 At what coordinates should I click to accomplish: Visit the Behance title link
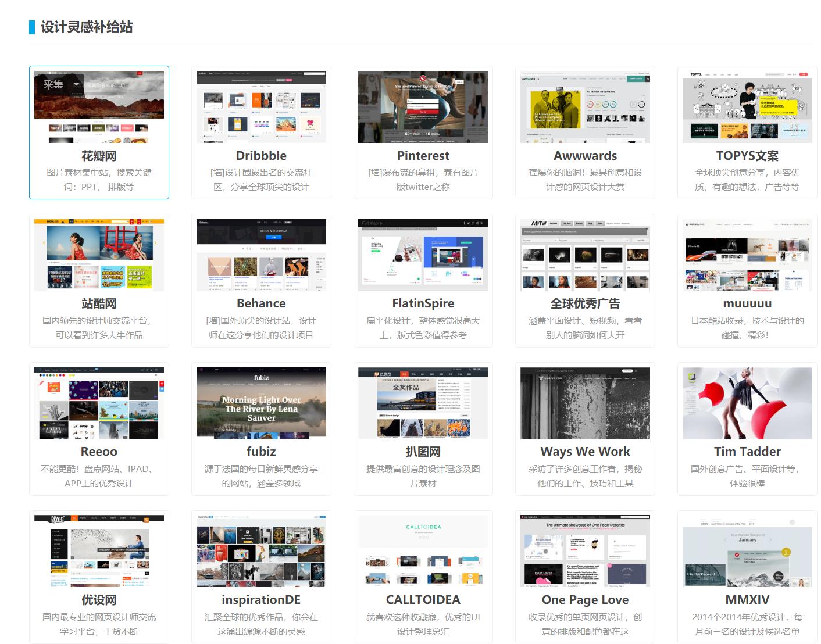tap(261, 303)
